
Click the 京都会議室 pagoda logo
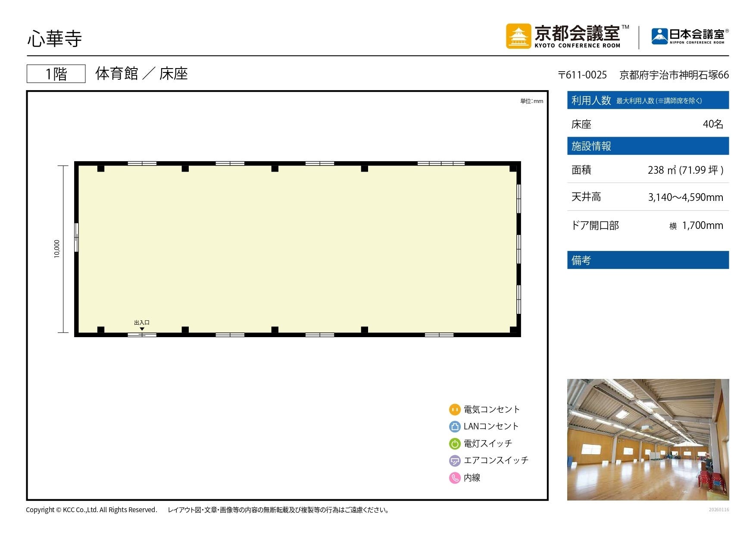[519, 36]
